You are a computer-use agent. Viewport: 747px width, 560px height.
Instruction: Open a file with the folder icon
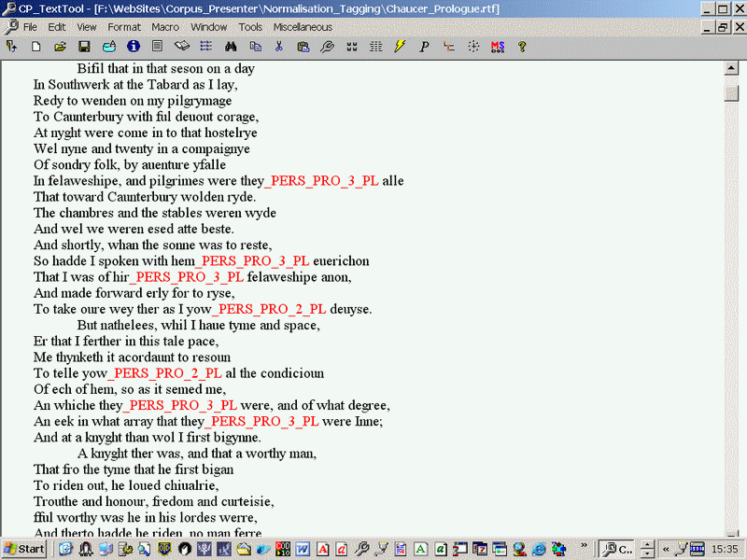point(60,46)
